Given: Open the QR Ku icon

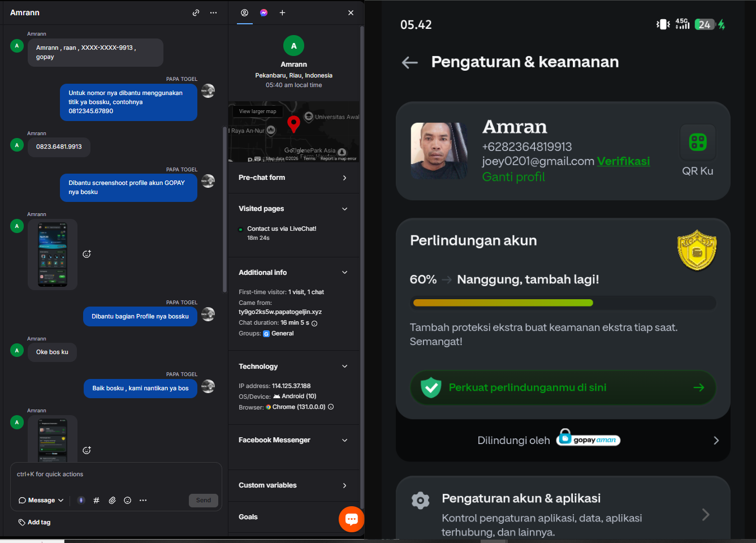Looking at the screenshot, I should point(698,143).
